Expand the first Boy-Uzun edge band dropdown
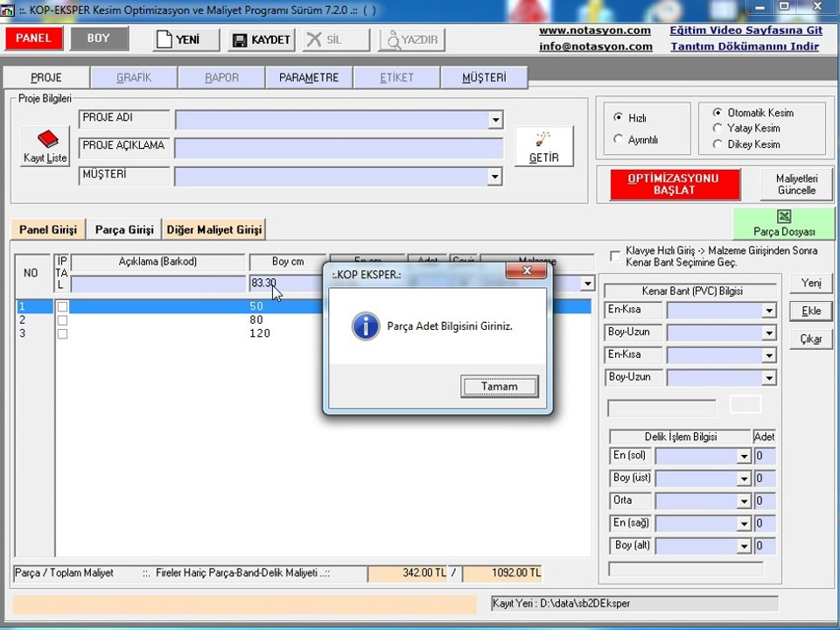The width and height of the screenshot is (840, 630). click(769, 333)
